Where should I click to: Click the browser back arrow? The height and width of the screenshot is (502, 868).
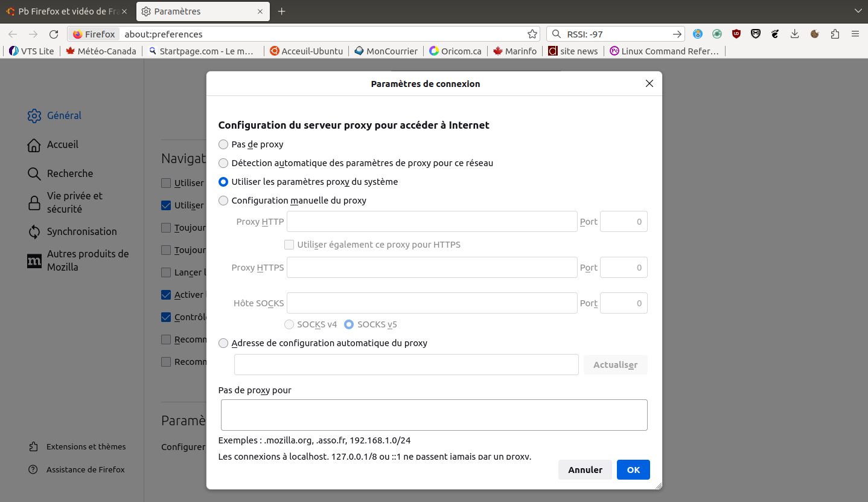pos(13,34)
